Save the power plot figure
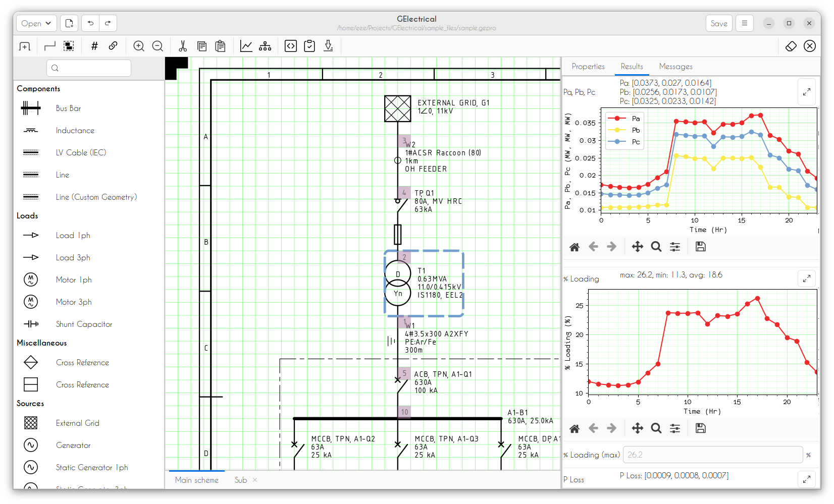834x504 pixels. pos(700,247)
